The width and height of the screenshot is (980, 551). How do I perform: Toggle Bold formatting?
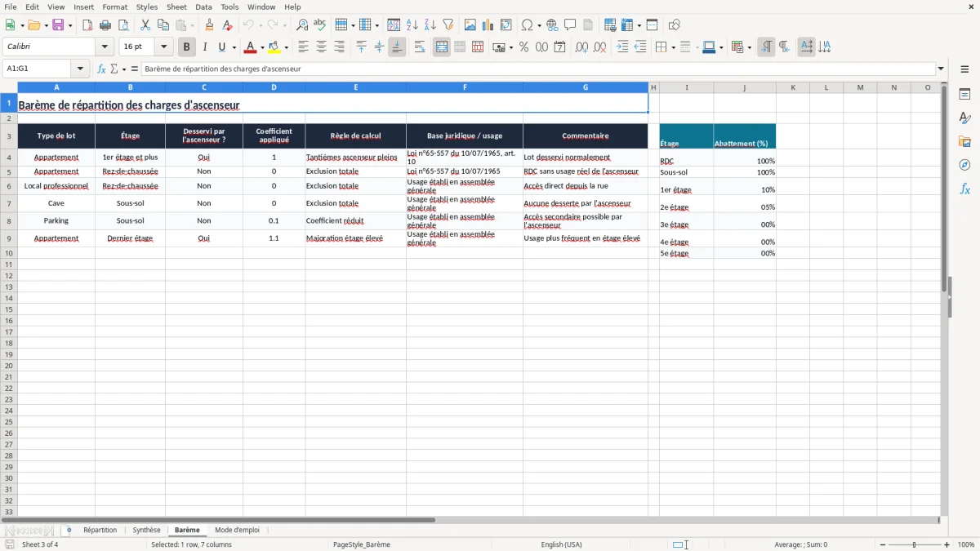(x=186, y=47)
